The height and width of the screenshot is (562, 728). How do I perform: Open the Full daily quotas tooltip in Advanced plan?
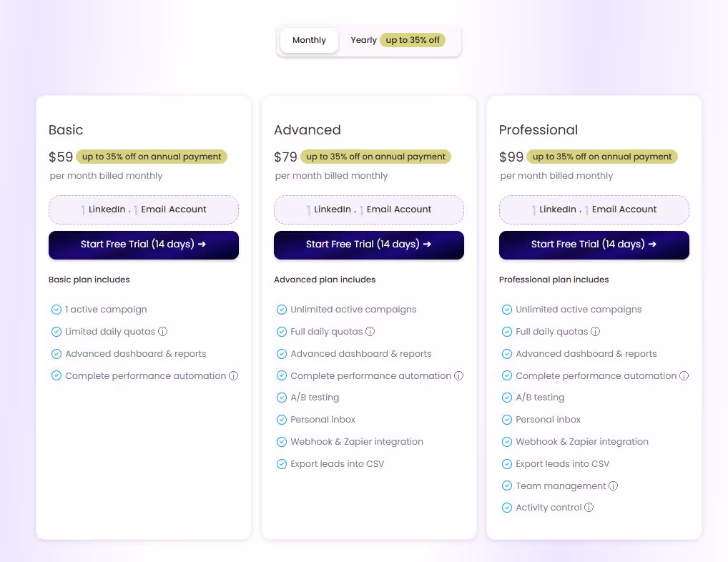click(x=370, y=331)
